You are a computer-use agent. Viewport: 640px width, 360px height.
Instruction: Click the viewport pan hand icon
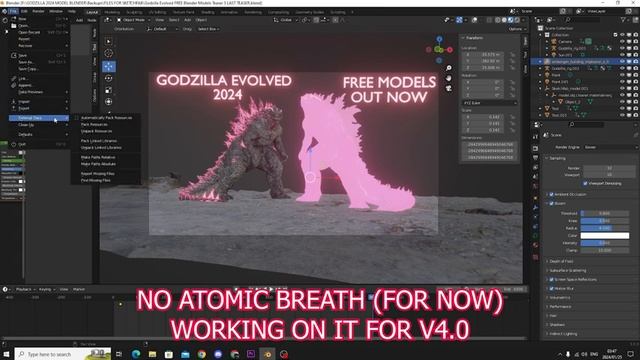click(x=449, y=78)
